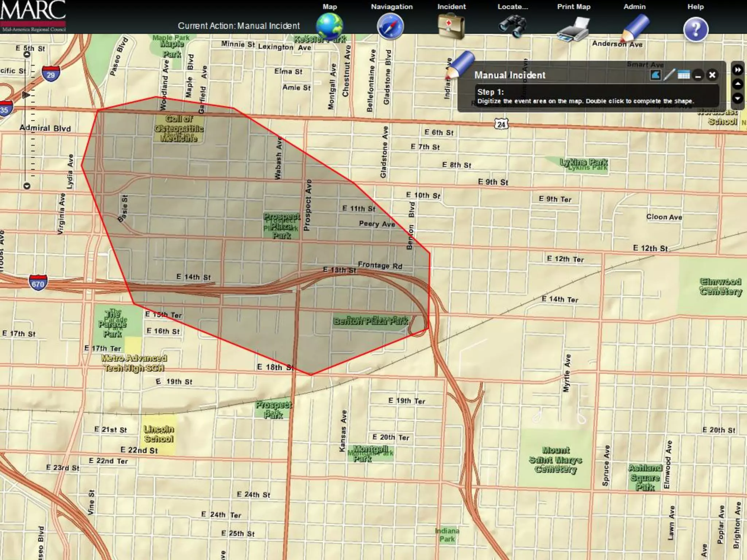Click the US 24 highway shield
Viewport: 747px width, 560px height.
coord(501,124)
